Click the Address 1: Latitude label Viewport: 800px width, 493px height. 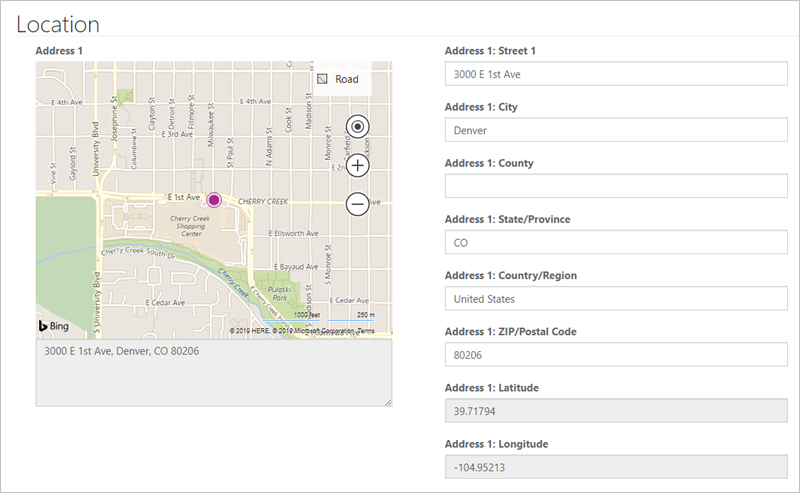coord(492,388)
